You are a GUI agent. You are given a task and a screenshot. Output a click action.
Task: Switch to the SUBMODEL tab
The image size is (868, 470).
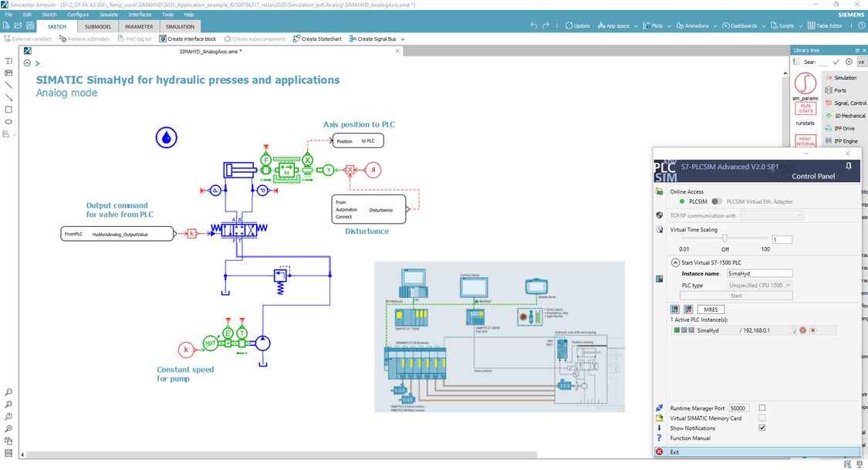pyautogui.click(x=98, y=26)
